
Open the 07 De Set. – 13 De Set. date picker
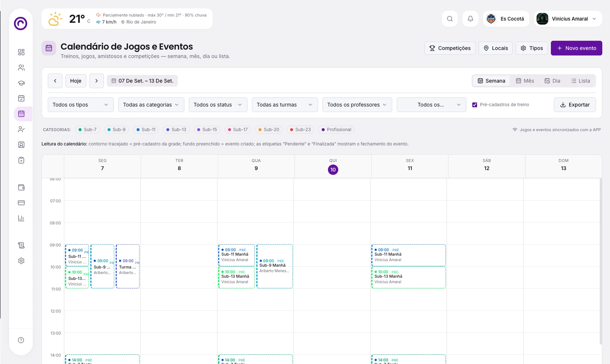coord(142,81)
